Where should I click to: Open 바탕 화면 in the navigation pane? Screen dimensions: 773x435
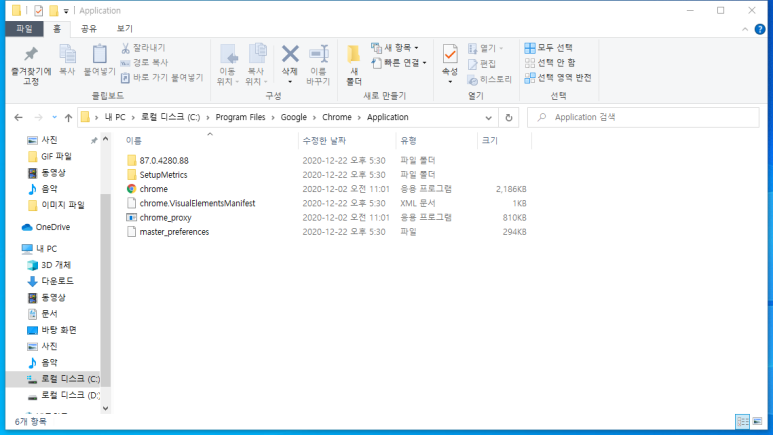click(x=59, y=330)
